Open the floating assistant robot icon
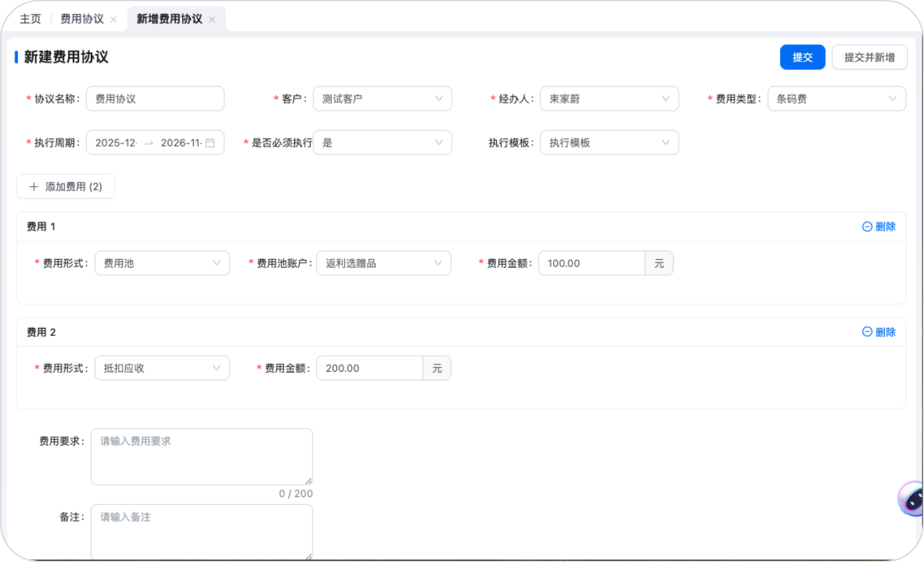This screenshot has height=562, width=924. pyautogui.click(x=911, y=499)
